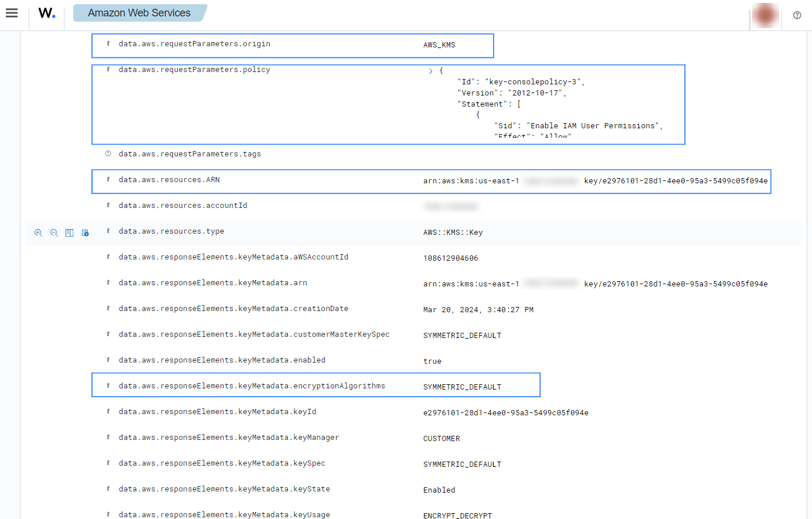Viewport: 812px width, 519px height.
Task: Click the AWS::KMS::Key type value
Action: [453, 233]
